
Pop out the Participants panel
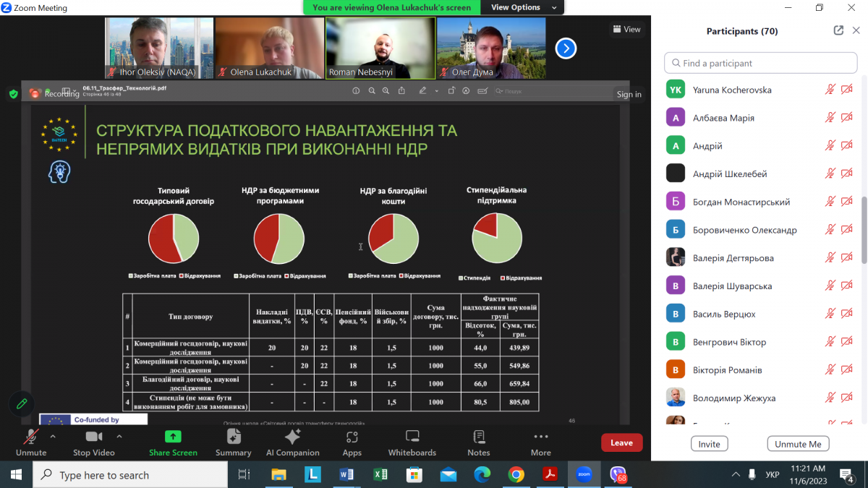click(x=838, y=30)
